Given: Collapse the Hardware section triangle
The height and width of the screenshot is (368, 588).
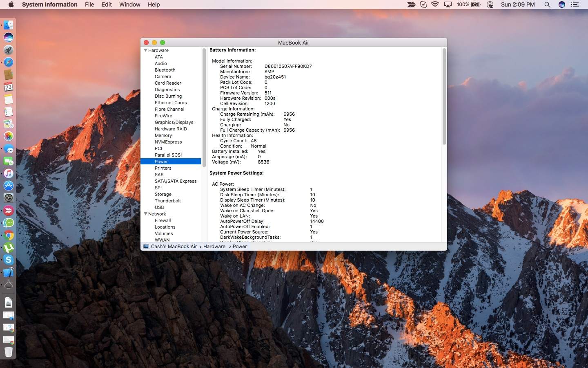Looking at the screenshot, I should click(145, 50).
